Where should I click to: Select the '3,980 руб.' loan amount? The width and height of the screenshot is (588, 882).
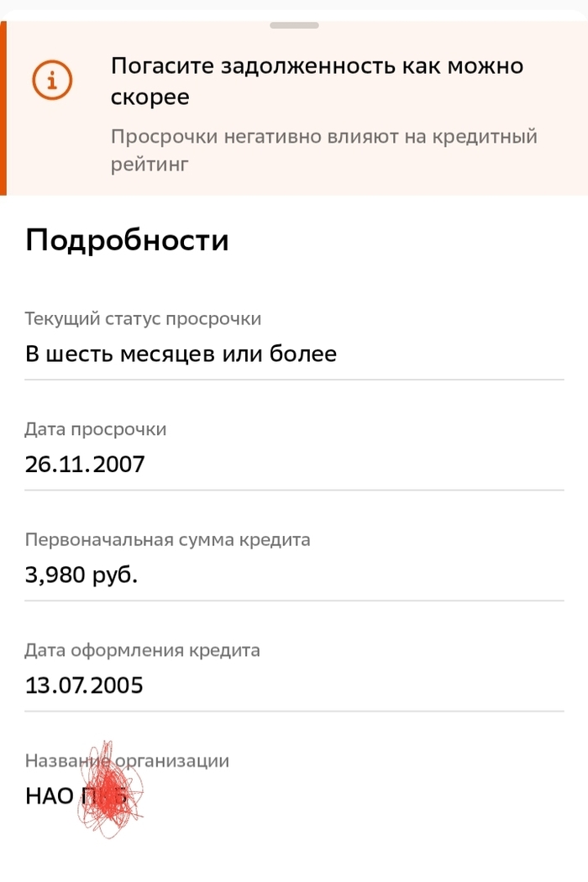81,575
